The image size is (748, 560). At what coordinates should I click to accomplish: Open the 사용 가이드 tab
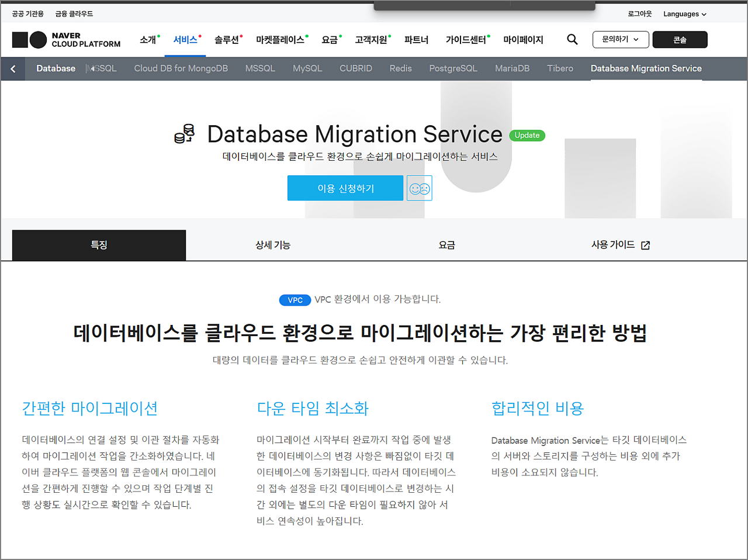tap(621, 245)
